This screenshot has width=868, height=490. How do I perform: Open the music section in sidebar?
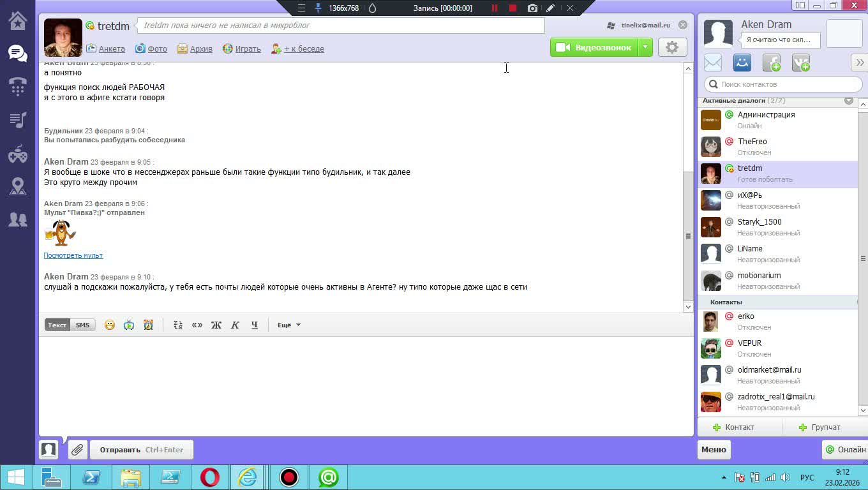(18, 120)
